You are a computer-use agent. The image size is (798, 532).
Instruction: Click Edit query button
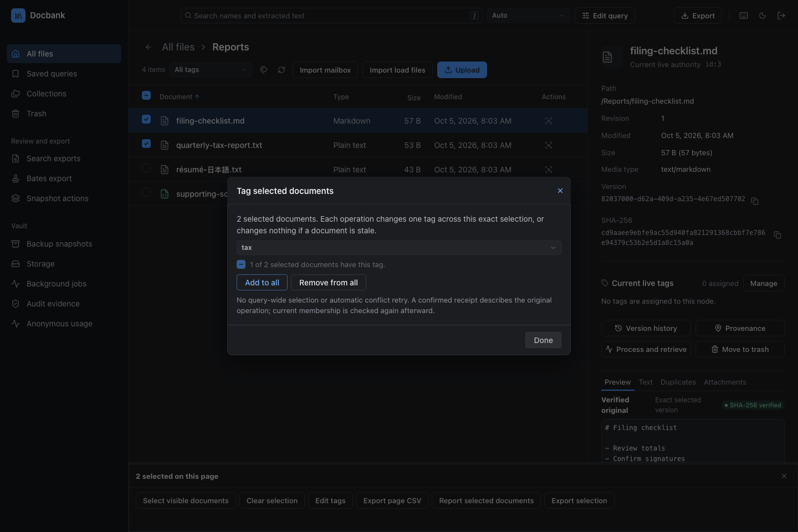[605, 16]
